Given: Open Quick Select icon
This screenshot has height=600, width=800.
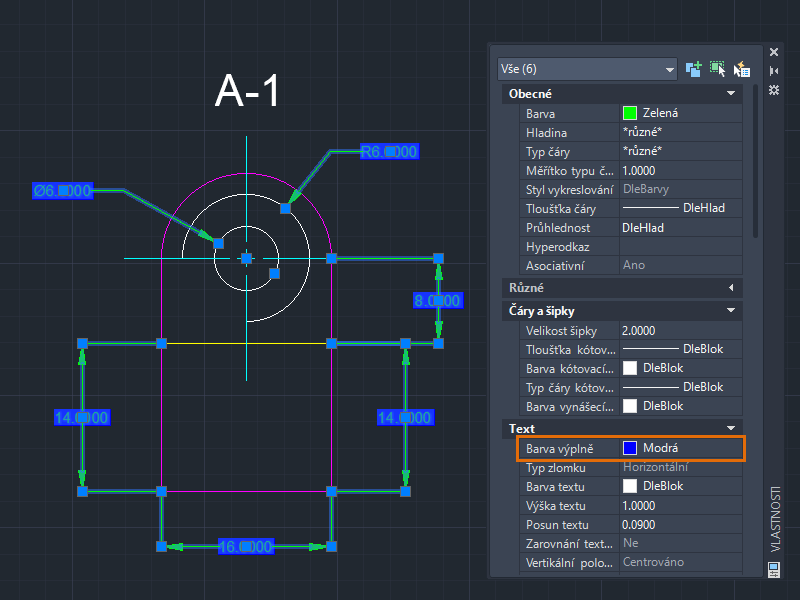Looking at the screenshot, I should pyautogui.click(x=741, y=69).
